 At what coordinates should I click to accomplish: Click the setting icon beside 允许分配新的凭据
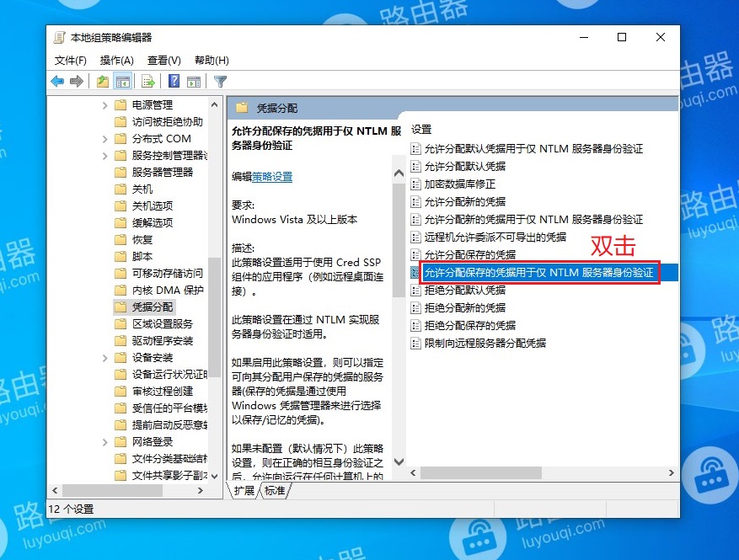pos(415,202)
